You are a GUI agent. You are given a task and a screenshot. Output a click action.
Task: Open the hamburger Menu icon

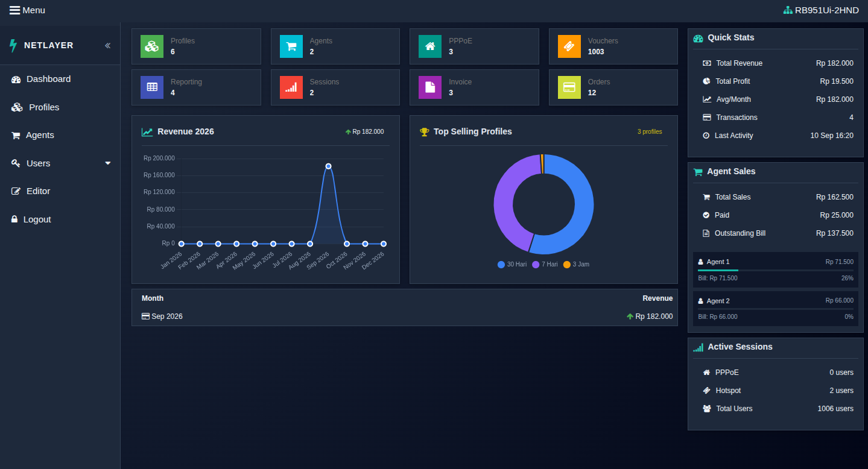(x=14, y=10)
